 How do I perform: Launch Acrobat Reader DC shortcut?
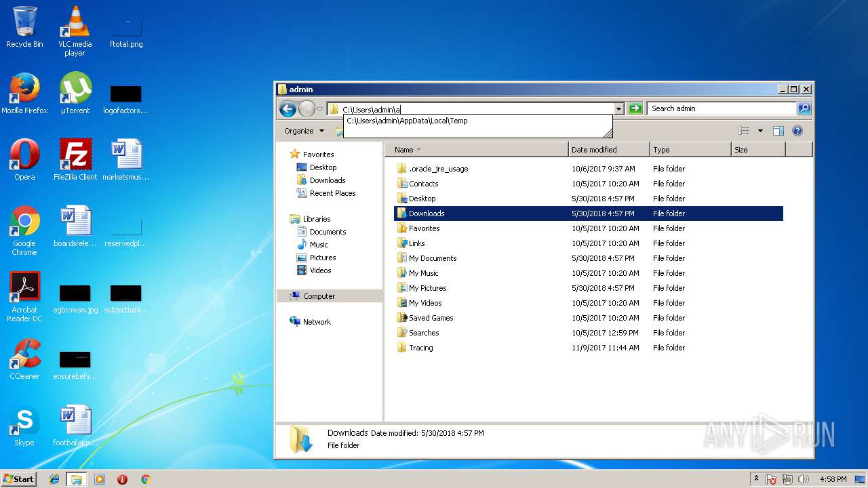[x=24, y=297]
